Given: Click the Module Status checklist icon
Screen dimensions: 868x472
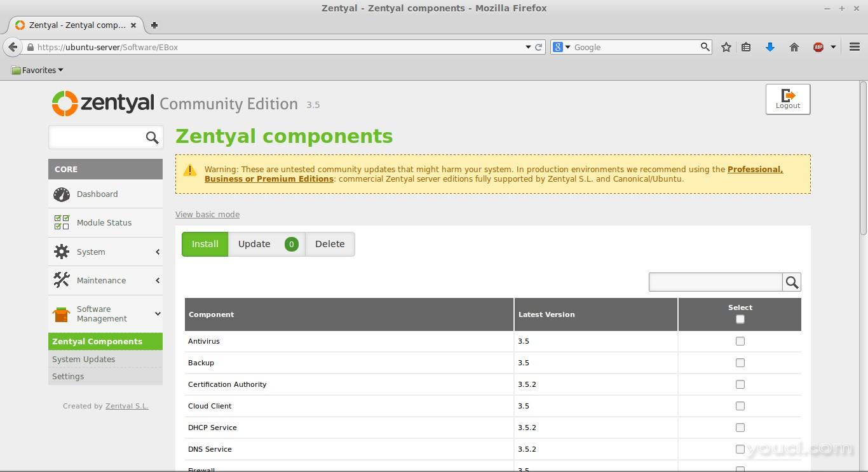Looking at the screenshot, I should pyautogui.click(x=62, y=222).
